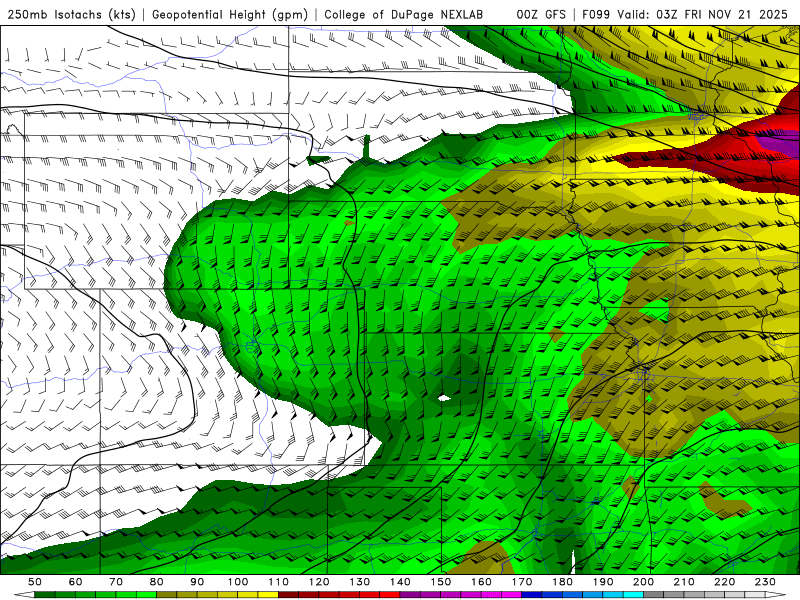Image resolution: width=800 pixels, height=600 pixels.
Task: Click the 90 value on the color scale
Action: click(197, 582)
